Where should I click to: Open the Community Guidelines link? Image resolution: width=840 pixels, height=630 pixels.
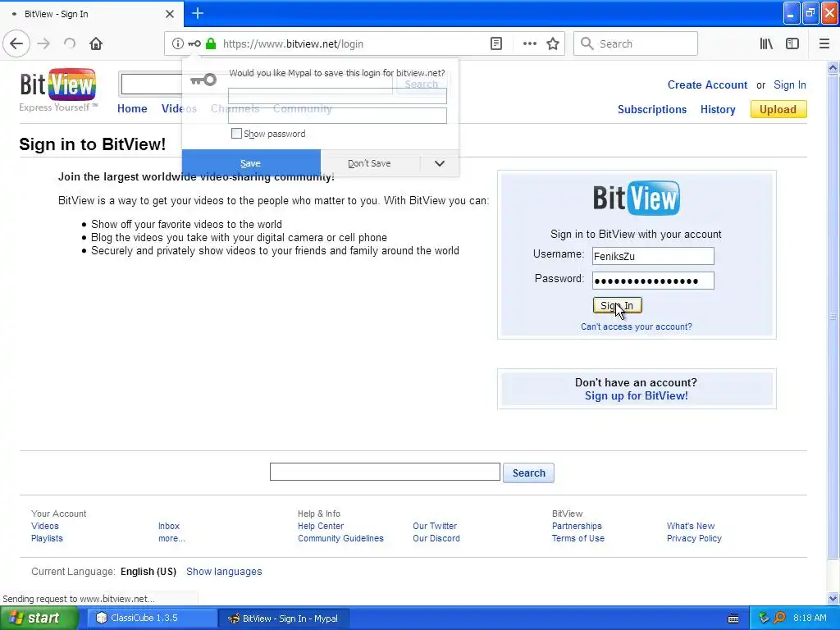tap(340, 538)
